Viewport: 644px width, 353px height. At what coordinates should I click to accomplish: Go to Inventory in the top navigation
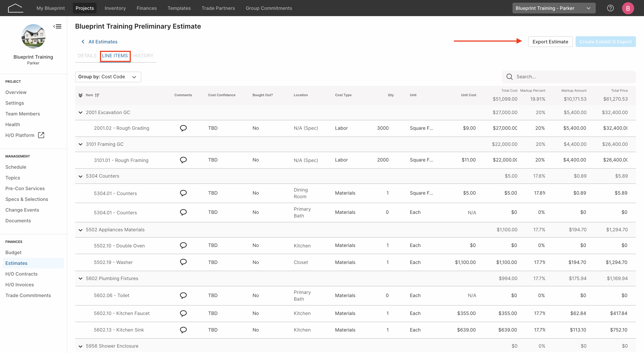(x=115, y=8)
